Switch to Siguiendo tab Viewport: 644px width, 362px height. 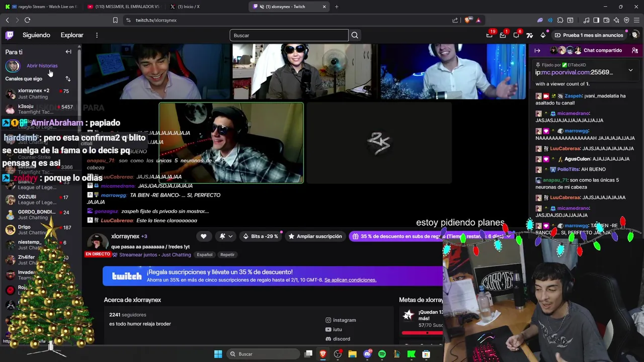[36, 35]
